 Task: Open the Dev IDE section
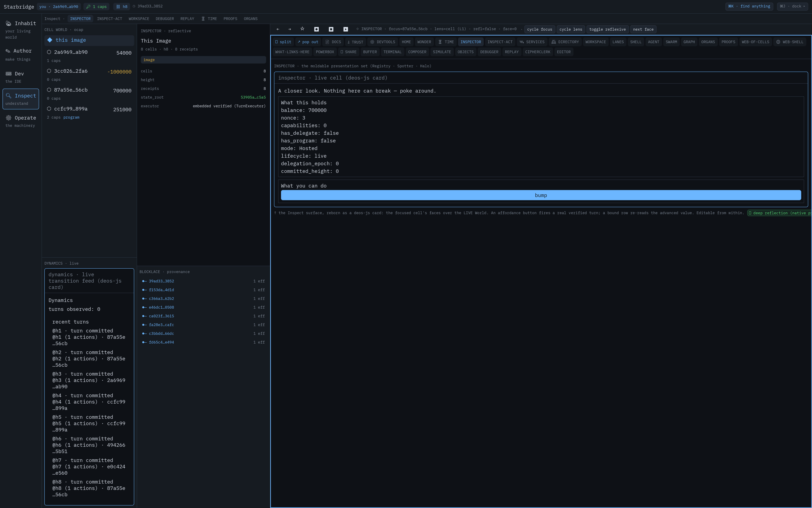[21, 77]
